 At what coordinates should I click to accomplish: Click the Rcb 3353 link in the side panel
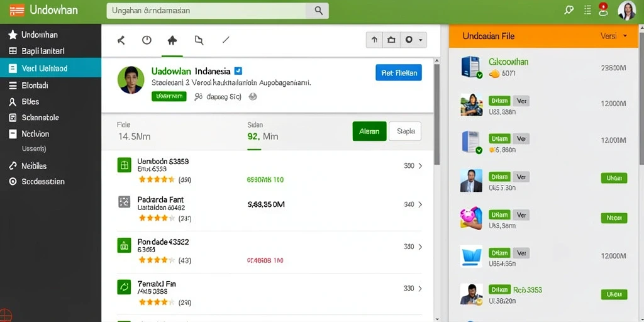coord(528,290)
